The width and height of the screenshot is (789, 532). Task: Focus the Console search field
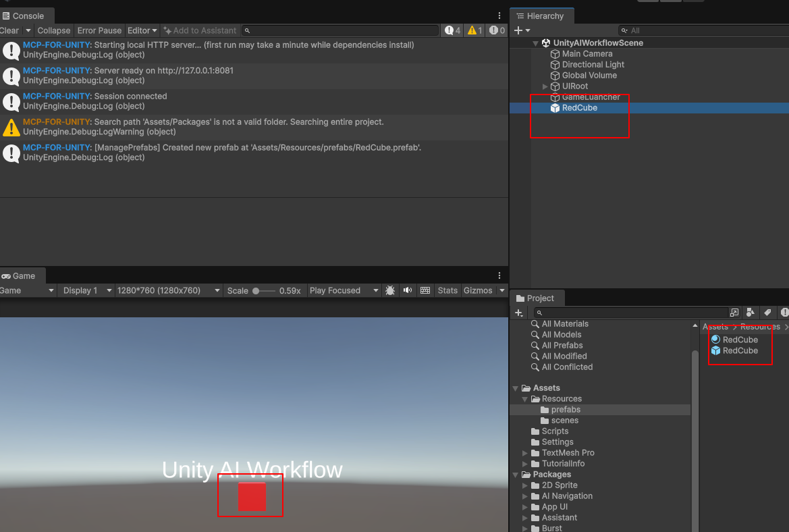click(x=340, y=30)
